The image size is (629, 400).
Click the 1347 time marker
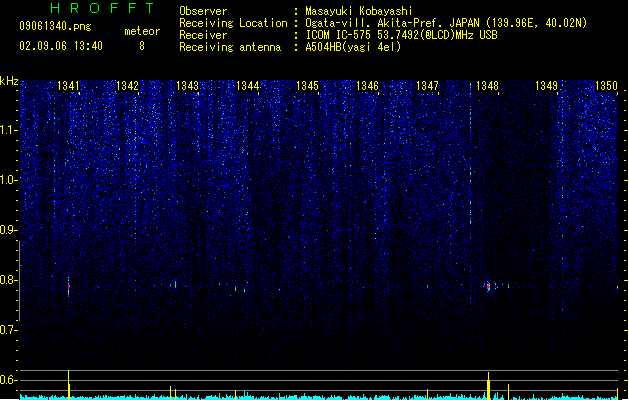point(427,86)
